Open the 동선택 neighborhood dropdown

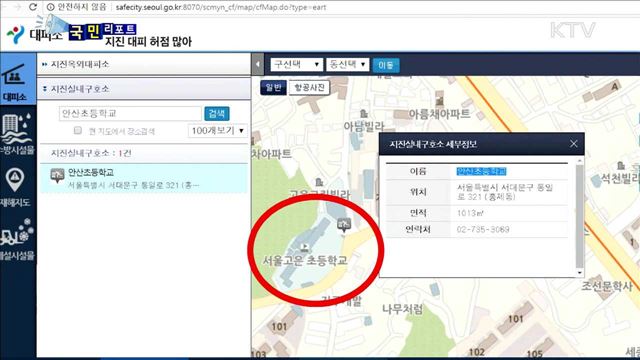347,64
